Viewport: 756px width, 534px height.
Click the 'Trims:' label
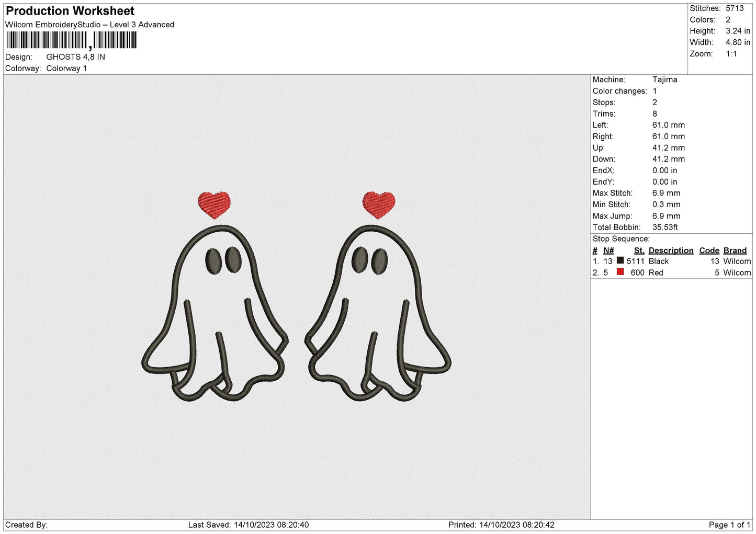[604, 114]
